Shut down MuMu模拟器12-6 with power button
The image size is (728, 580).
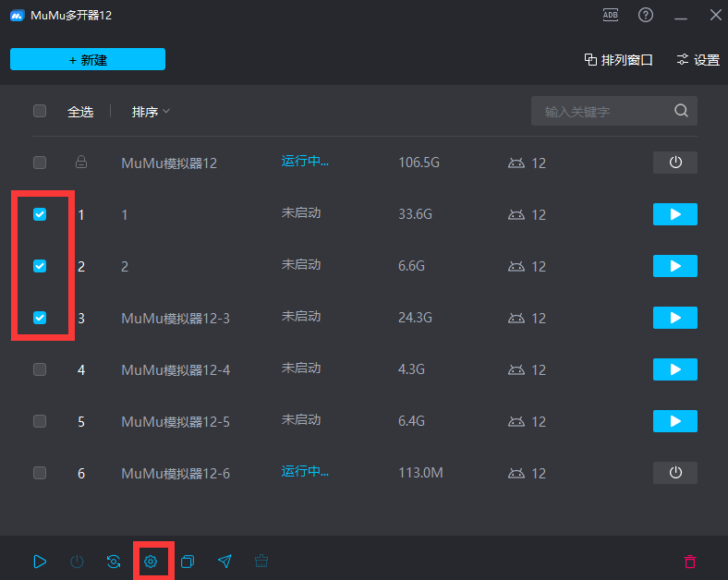coord(675,473)
